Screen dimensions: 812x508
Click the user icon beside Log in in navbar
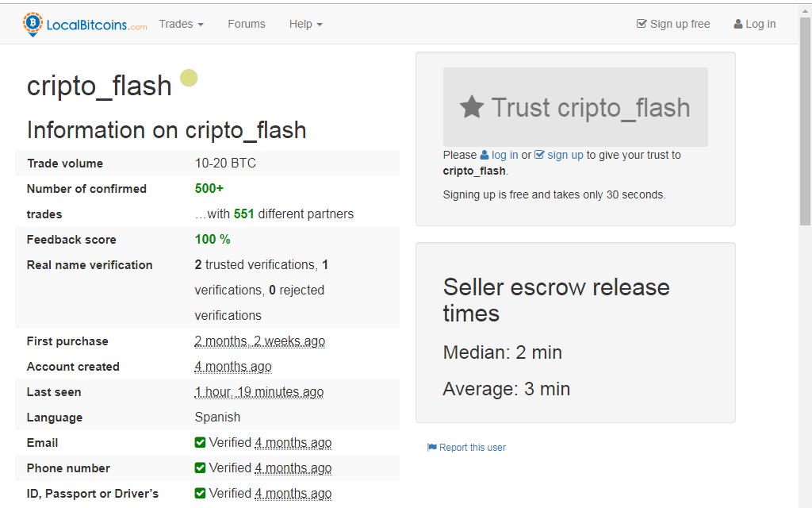click(x=738, y=25)
